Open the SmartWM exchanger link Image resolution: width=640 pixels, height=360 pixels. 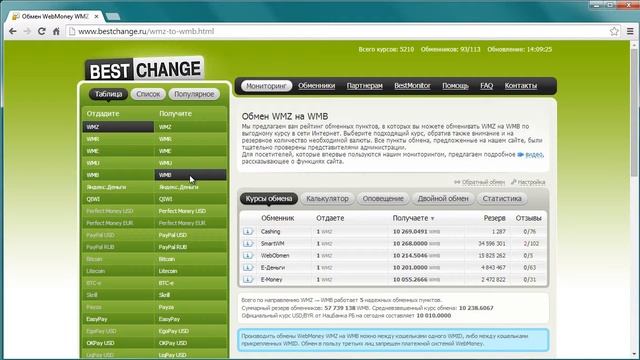[x=272, y=244]
